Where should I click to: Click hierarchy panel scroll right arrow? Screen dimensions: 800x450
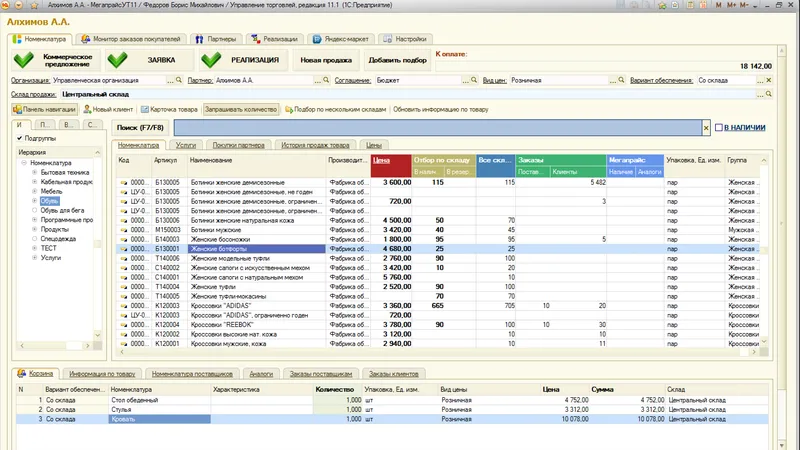(x=88, y=346)
